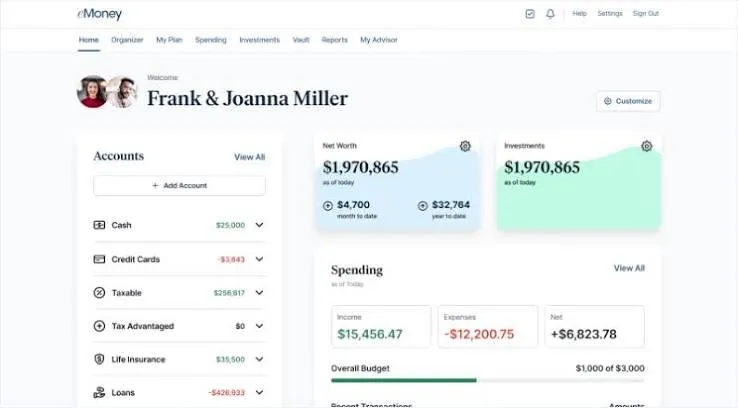738x408 pixels.
Task: Click the Customize button
Action: (628, 101)
